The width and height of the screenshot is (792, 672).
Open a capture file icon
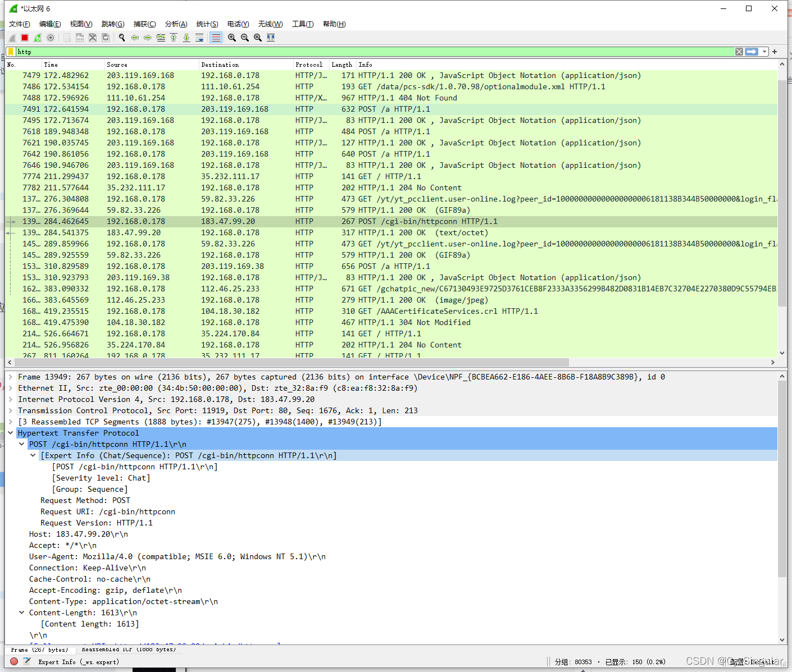point(67,38)
